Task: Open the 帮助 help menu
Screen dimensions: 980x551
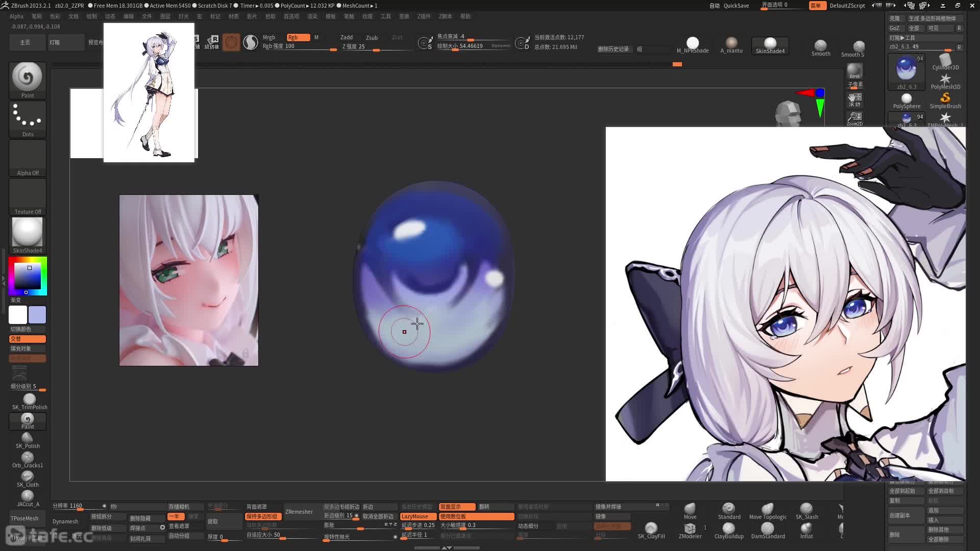Action: (x=465, y=16)
